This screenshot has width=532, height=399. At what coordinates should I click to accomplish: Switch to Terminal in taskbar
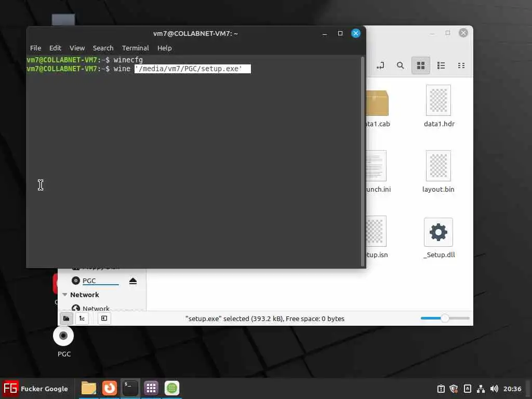[130, 389]
